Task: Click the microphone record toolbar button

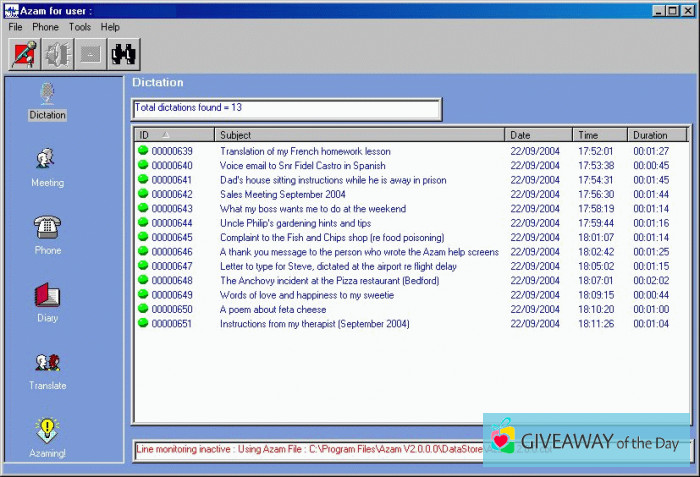Action: [24, 54]
